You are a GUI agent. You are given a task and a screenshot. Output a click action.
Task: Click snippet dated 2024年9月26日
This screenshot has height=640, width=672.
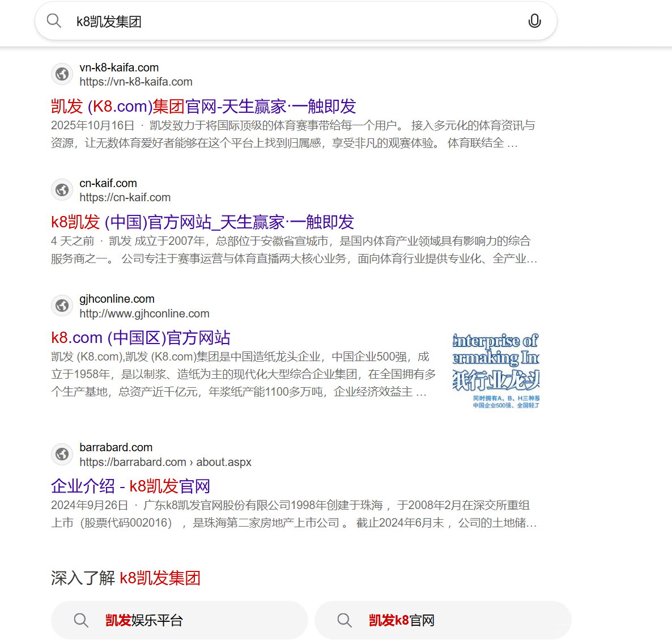294,514
